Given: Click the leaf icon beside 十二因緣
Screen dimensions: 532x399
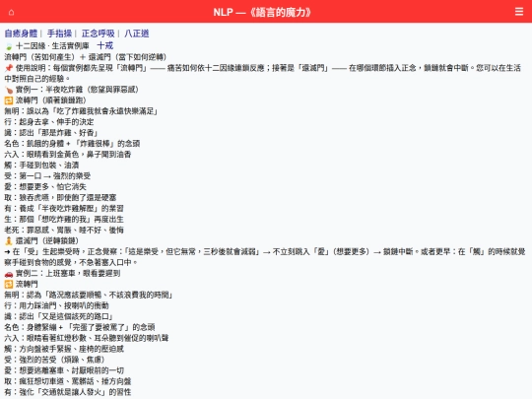Looking at the screenshot, I should pyautogui.click(x=9, y=46).
